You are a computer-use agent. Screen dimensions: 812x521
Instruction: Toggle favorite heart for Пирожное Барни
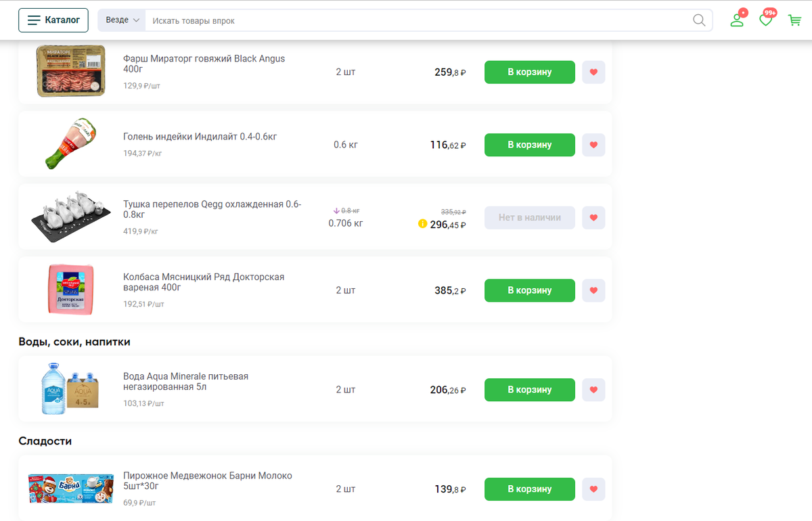click(x=593, y=489)
